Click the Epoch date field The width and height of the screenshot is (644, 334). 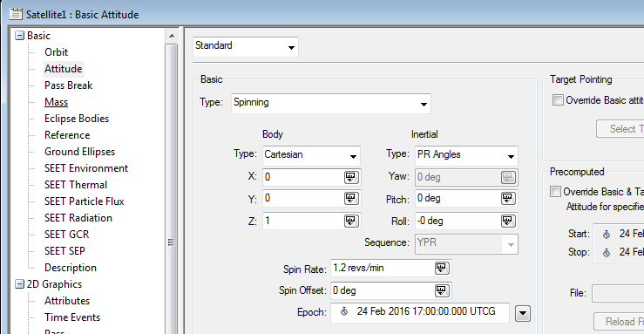point(420,312)
